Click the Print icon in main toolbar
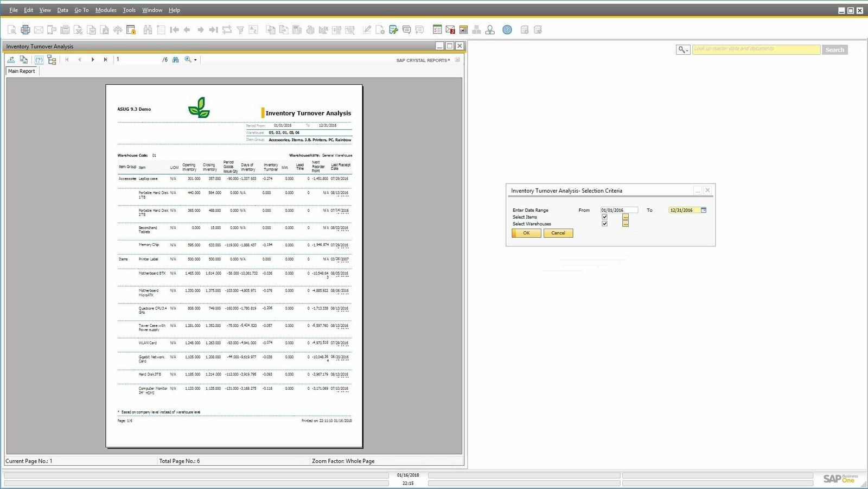The image size is (868, 489). pyautogui.click(x=25, y=30)
